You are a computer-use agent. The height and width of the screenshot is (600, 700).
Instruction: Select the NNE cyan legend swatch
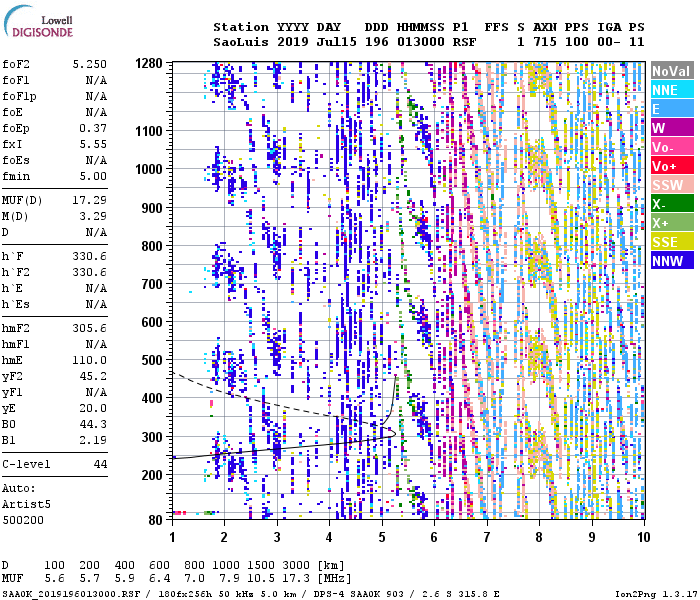click(x=672, y=90)
